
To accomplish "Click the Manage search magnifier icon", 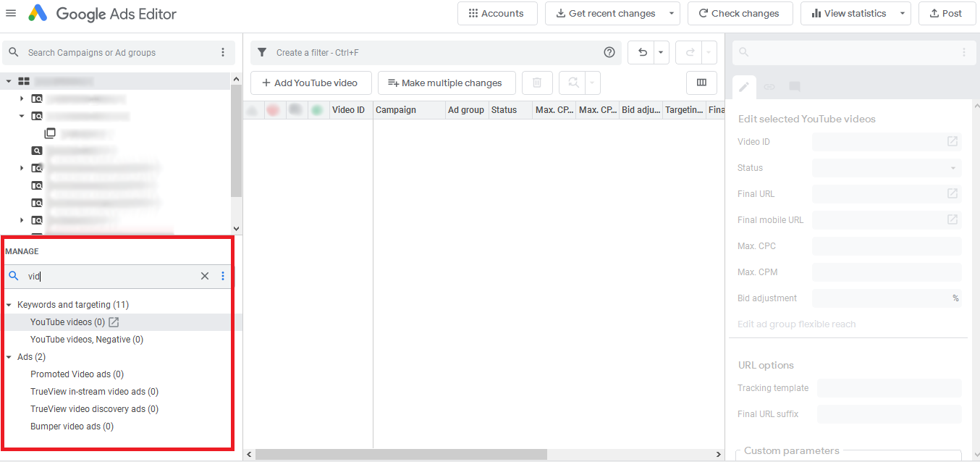I will (x=13, y=276).
